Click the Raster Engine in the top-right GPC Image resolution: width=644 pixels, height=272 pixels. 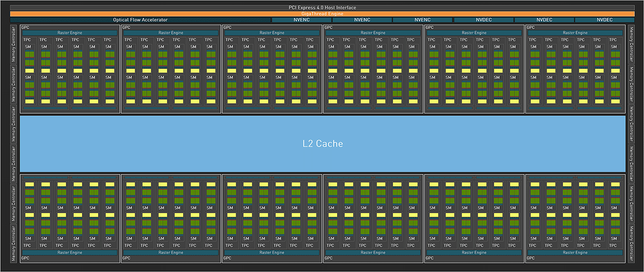pos(575,33)
